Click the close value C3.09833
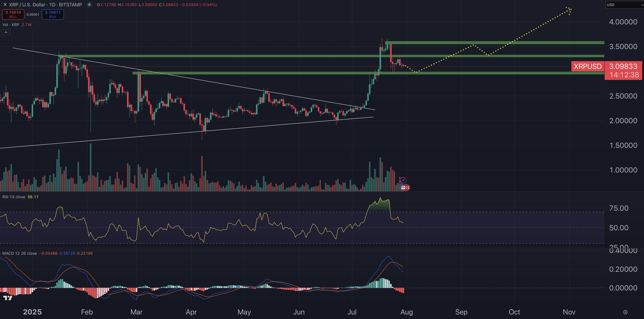Image resolution: width=644 pixels, height=319 pixels. pyautogui.click(x=168, y=5)
